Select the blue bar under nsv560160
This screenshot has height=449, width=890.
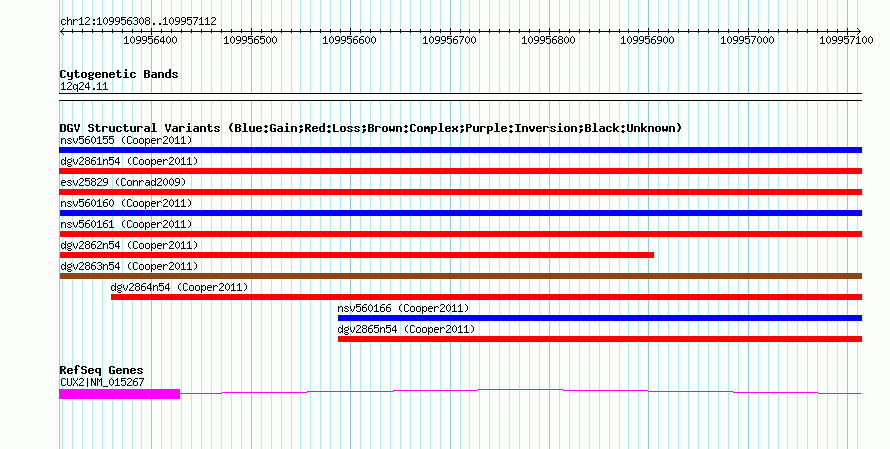point(460,213)
